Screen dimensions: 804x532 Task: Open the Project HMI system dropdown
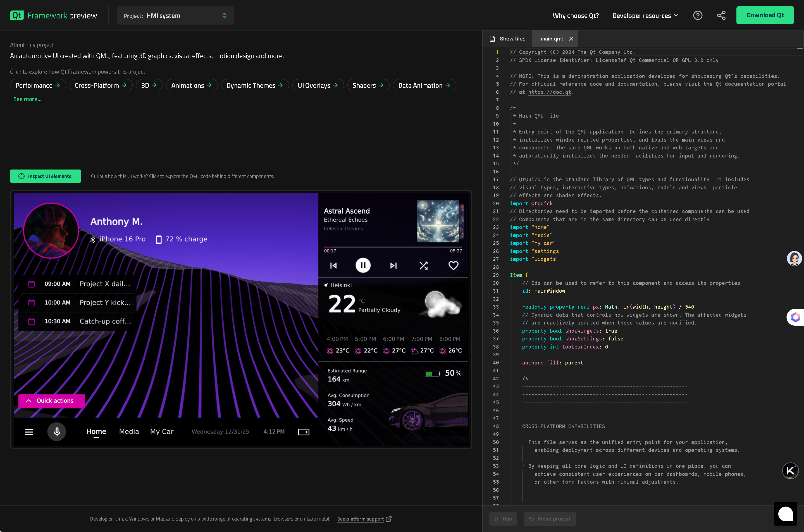pyautogui.click(x=175, y=16)
